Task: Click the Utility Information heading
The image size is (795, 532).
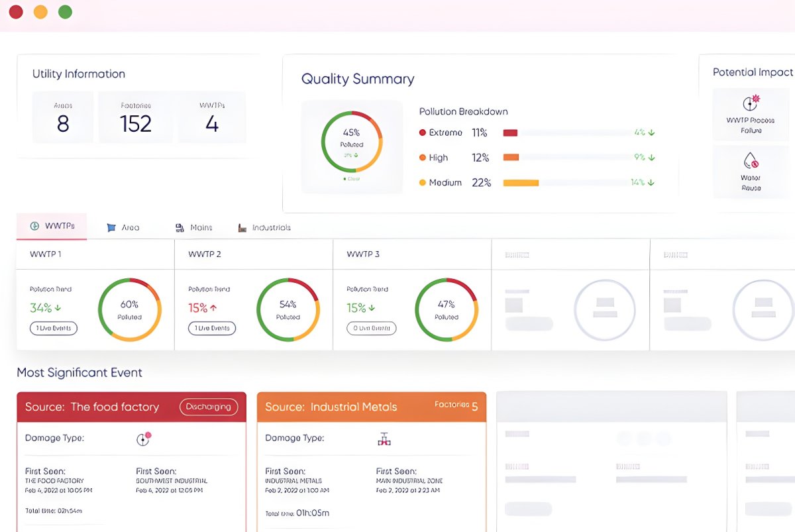Action: (x=79, y=74)
